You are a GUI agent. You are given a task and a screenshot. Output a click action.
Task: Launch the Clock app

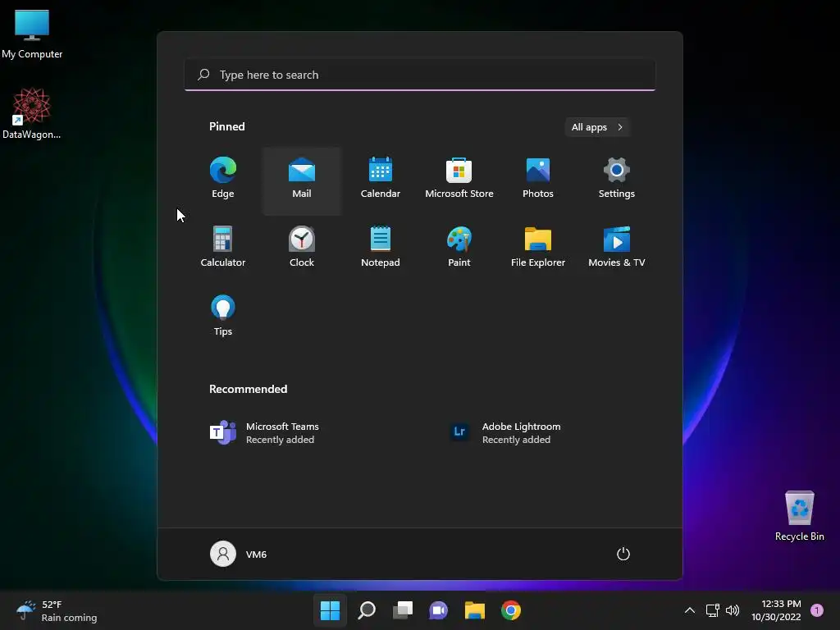pos(302,247)
